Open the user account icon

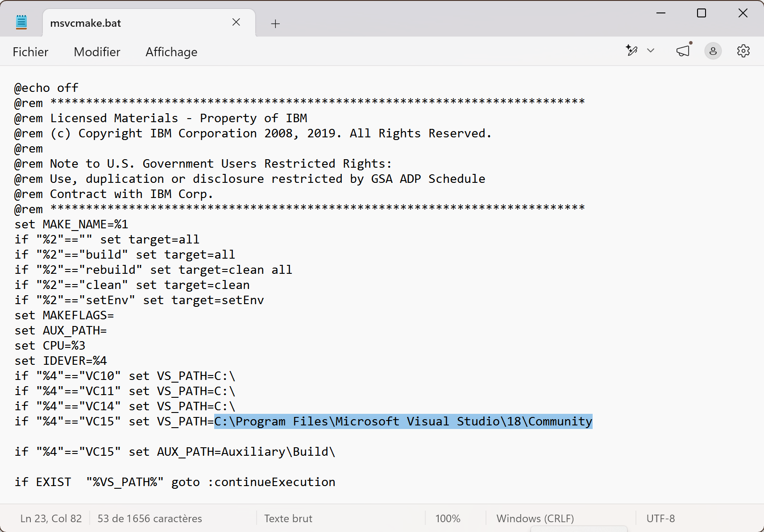(713, 51)
